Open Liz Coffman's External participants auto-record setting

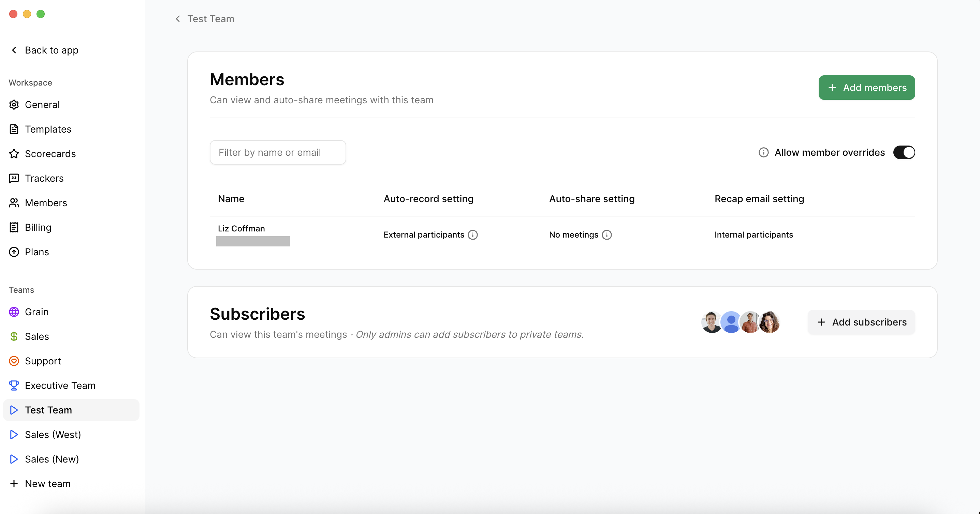[423, 235]
